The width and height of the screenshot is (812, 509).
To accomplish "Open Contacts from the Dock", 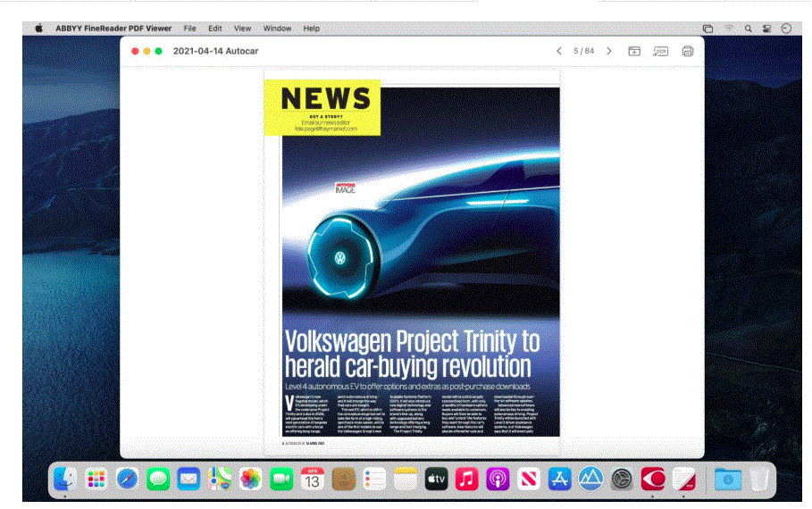I will [x=343, y=479].
